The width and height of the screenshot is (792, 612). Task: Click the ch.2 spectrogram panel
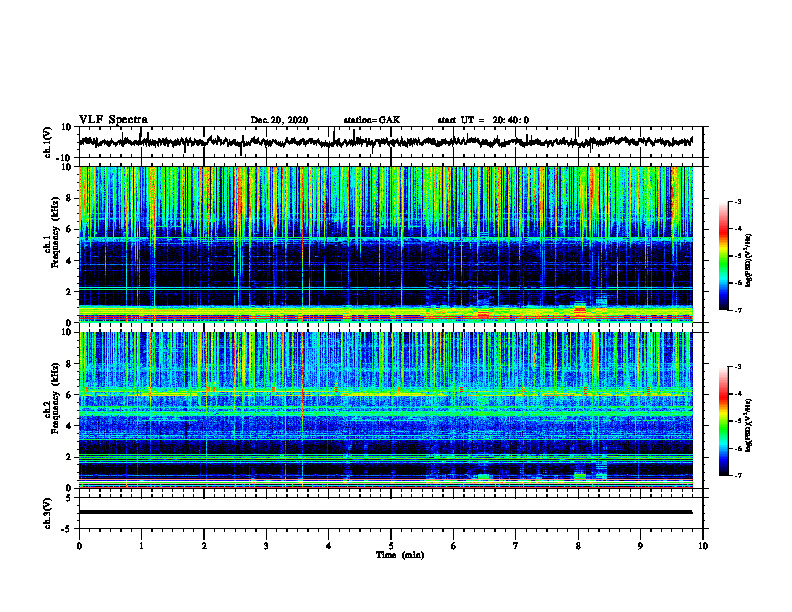(385, 410)
